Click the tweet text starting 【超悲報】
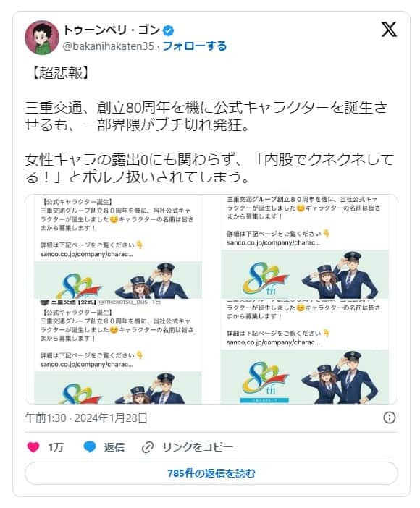Screen dimensions: 420x508 click(209, 124)
